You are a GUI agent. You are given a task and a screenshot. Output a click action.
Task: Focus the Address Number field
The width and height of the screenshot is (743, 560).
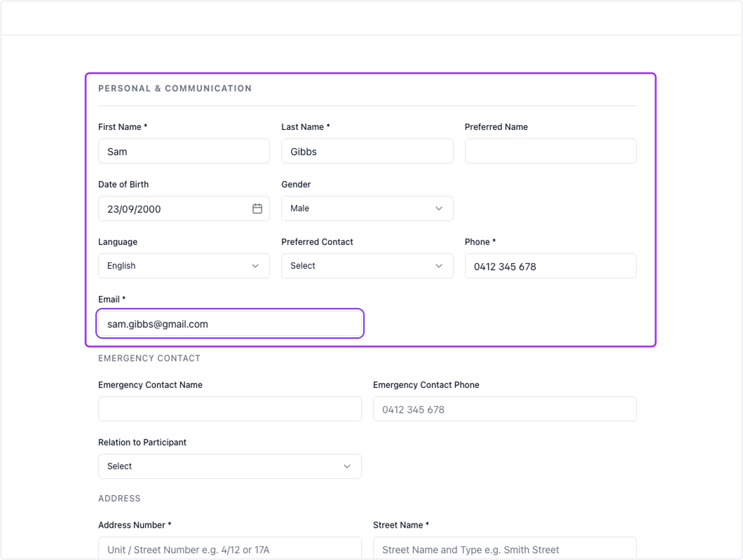[230, 549]
